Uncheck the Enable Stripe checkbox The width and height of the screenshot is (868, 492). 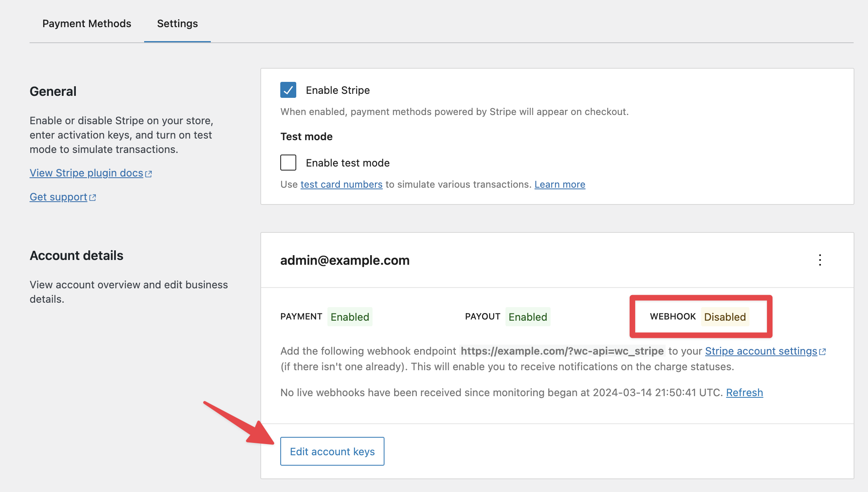(x=288, y=90)
